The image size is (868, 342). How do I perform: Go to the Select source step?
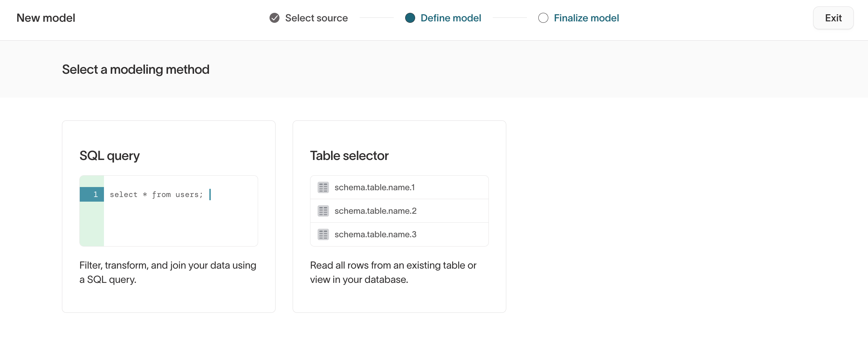pos(316,18)
